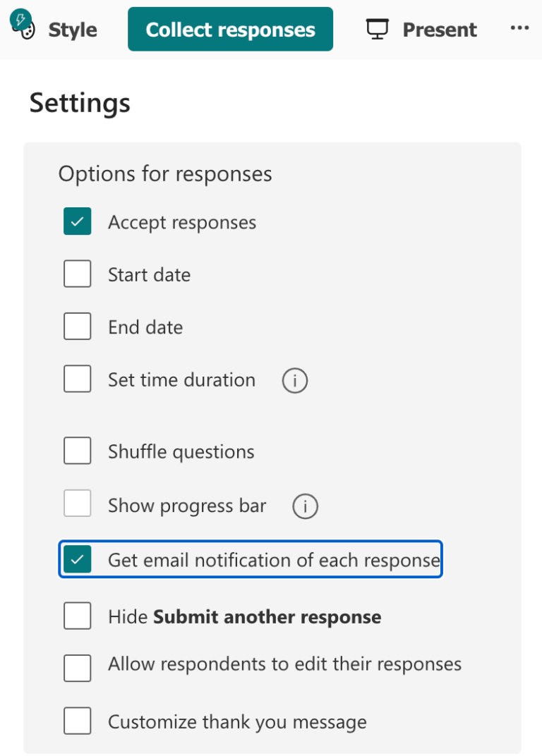The width and height of the screenshot is (542, 756).
Task: Check the Set time duration box
Action: tap(77, 379)
